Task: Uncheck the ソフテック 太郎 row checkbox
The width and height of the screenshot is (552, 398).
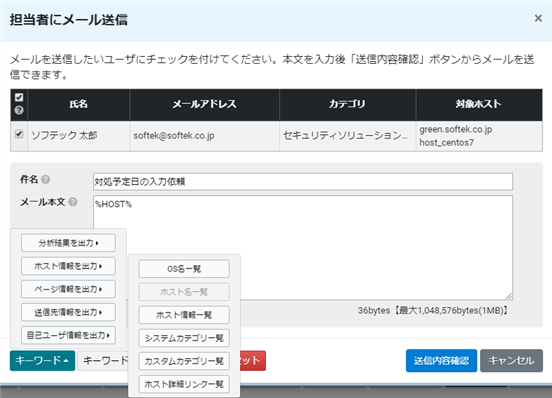Action: pyautogui.click(x=19, y=134)
